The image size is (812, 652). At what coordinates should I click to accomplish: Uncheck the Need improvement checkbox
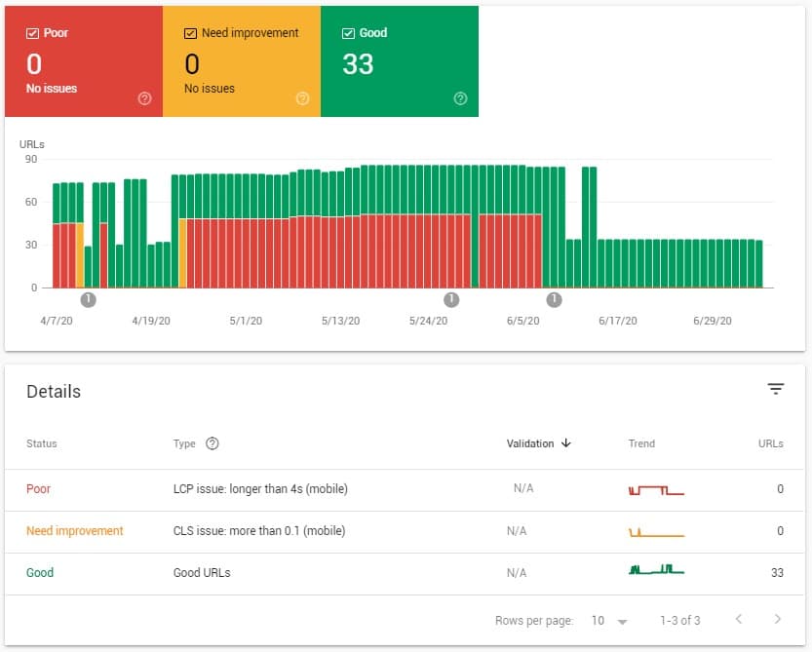click(x=190, y=33)
